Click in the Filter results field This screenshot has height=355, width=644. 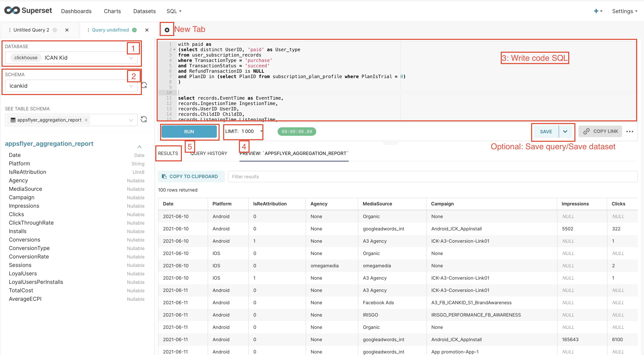(x=433, y=177)
